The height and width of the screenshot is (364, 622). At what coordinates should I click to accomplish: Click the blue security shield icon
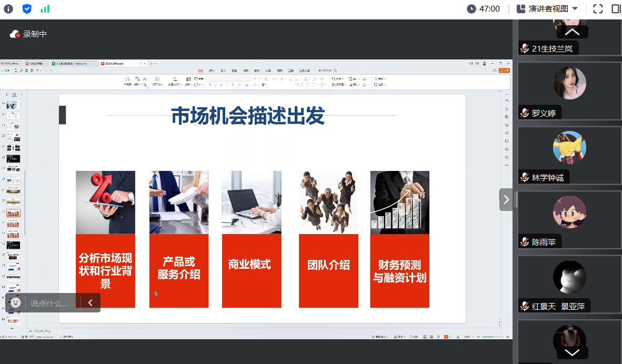pos(27,8)
